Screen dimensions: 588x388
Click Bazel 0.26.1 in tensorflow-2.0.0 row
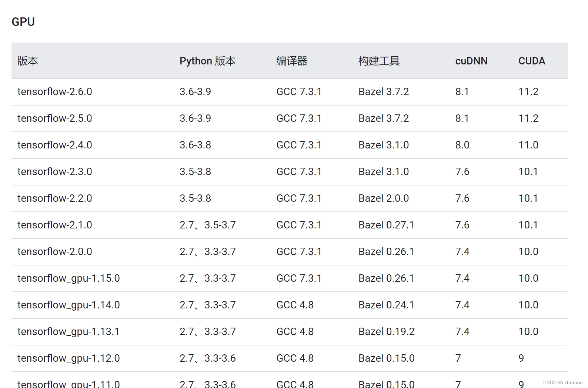[x=386, y=251]
